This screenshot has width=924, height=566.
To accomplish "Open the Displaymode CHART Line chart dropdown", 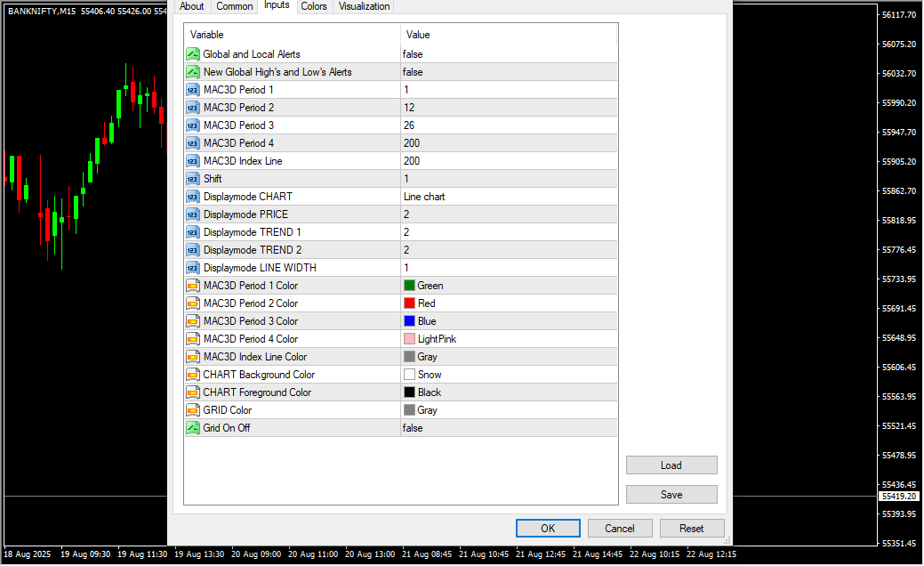I will pyautogui.click(x=507, y=197).
